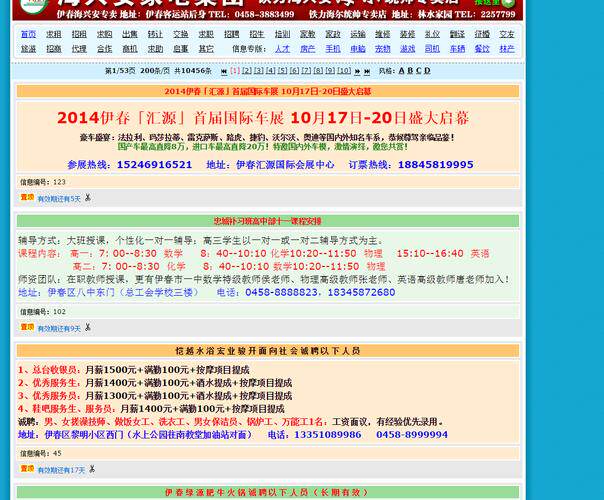This screenshot has width=604, height=500.
Task: Click 有效期还有17天 validity text
Action: pos(61,470)
